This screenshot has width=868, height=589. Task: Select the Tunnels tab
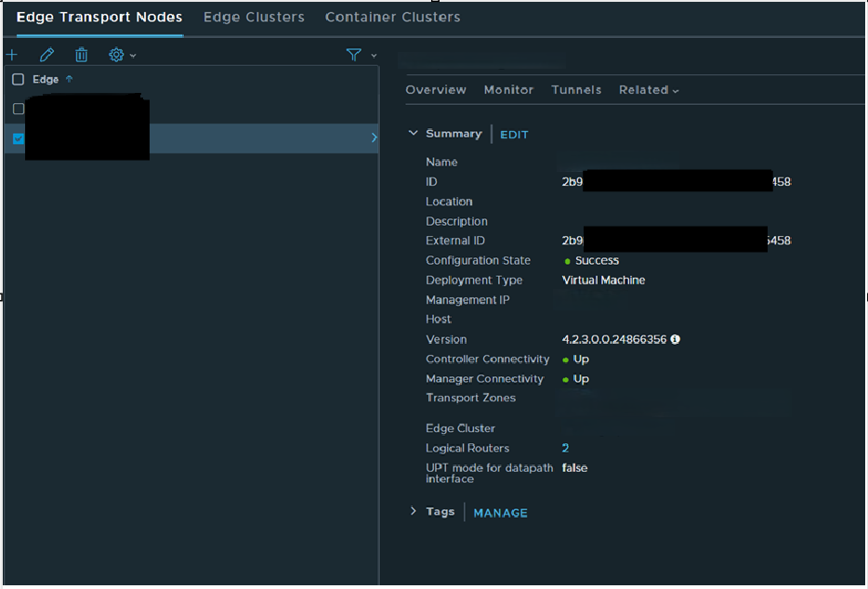coord(576,90)
